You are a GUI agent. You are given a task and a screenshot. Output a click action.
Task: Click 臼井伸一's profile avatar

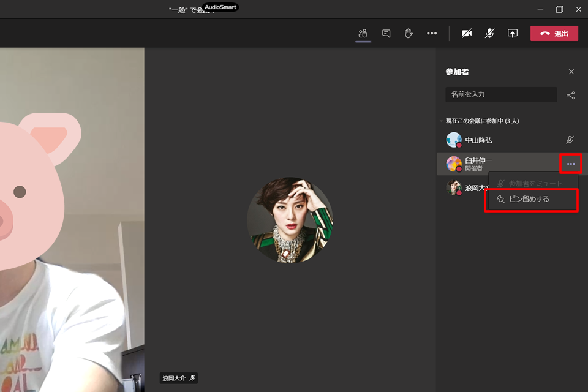[454, 164]
